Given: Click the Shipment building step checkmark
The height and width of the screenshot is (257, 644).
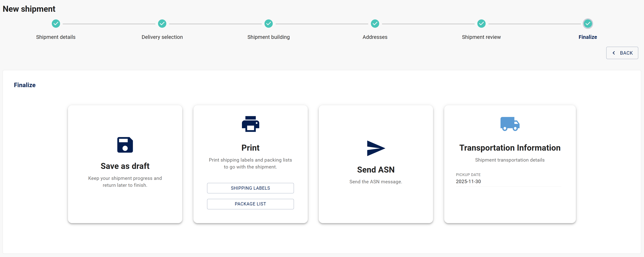Looking at the screenshot, I should pos(268,24).
